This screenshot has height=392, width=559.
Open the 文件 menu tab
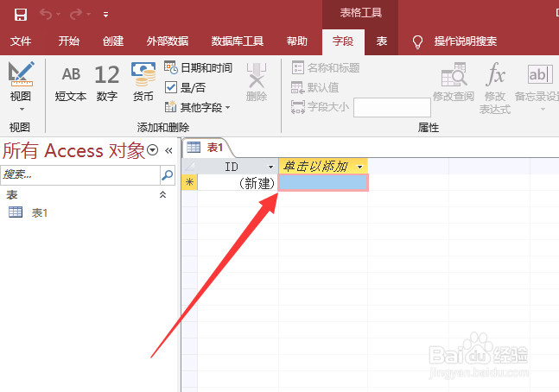(21, 41)
